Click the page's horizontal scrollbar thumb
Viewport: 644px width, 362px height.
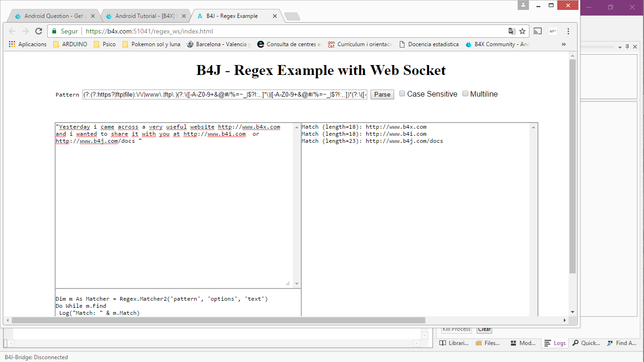pos(218,321)
